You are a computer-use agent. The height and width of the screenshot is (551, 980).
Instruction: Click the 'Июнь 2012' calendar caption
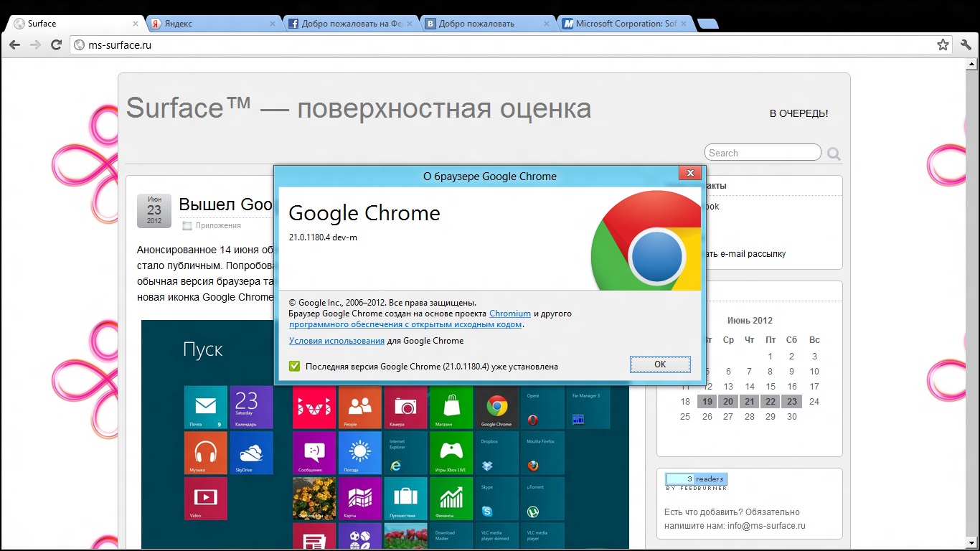point(750,321)
